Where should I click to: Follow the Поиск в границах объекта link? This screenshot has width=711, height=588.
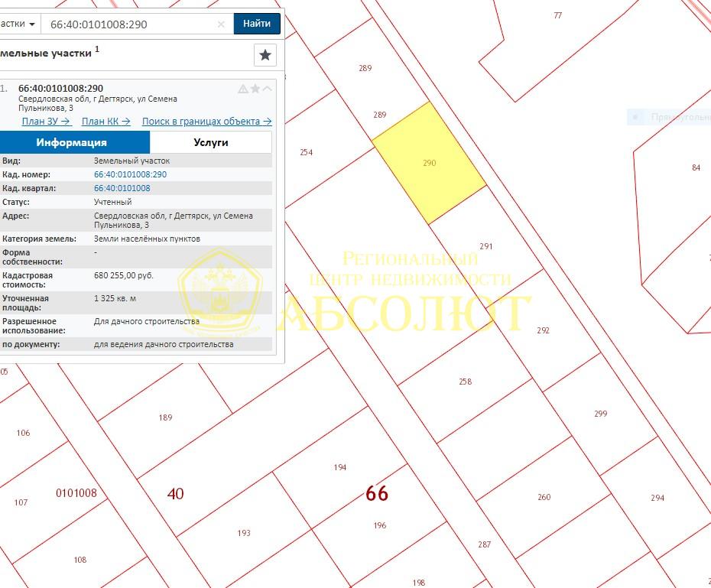(x=206, y=122)
